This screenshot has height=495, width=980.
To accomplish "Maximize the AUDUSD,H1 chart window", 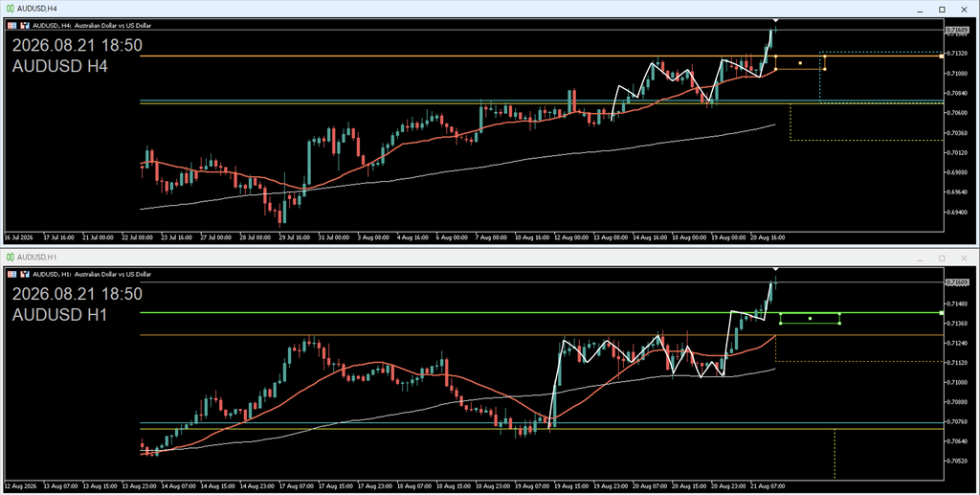I will 942,259.
